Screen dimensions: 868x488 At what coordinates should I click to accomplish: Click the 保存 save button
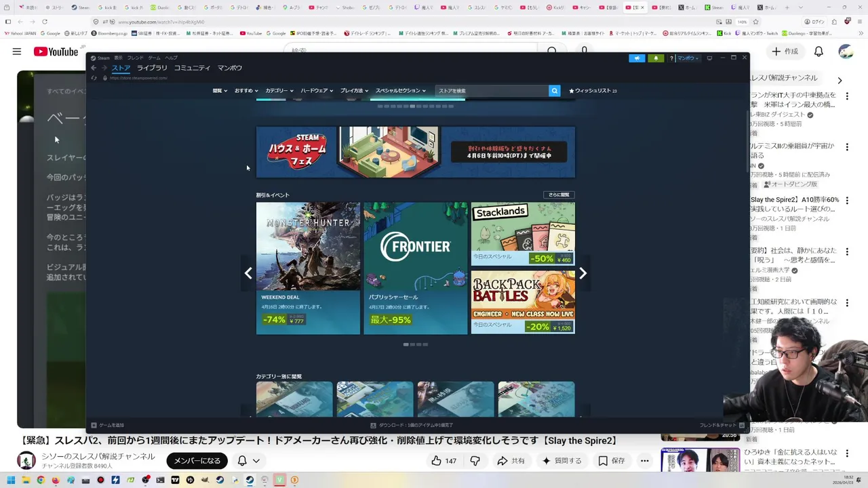tap(611, 461)
